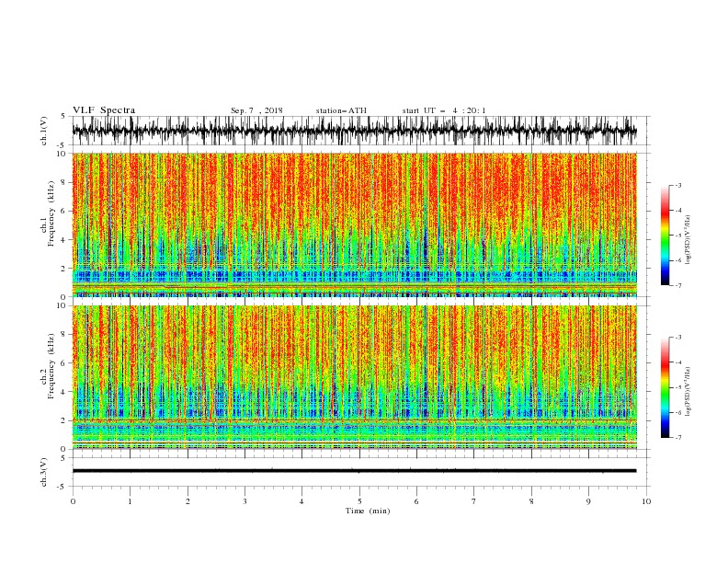This screenshot has width=728, height=563.
Task: Click the bottom time axis tick label "10"
Action: 646,501
